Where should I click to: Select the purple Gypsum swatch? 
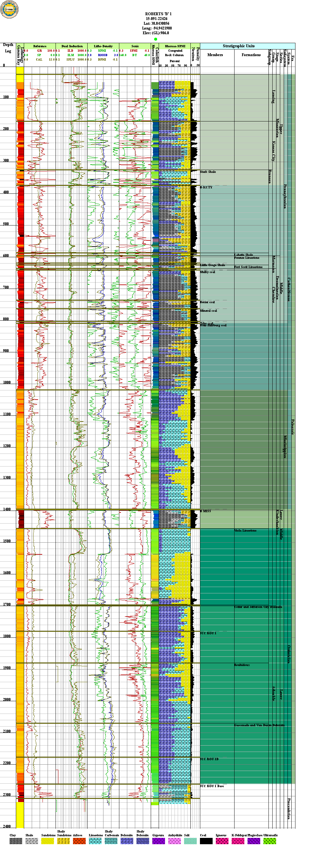tap(159, 841)
